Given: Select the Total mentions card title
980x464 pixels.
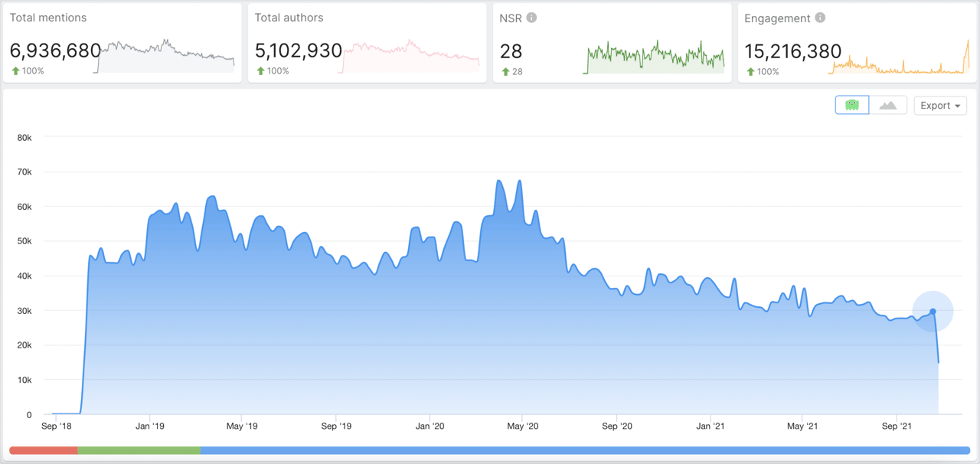Looking at the screenshot, I should (48, 18).
